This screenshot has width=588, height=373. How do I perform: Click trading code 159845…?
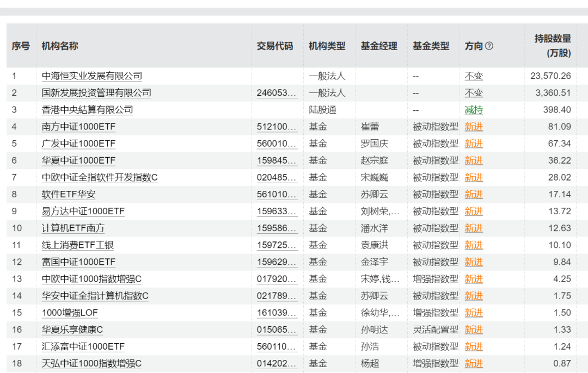coord(277,160)
